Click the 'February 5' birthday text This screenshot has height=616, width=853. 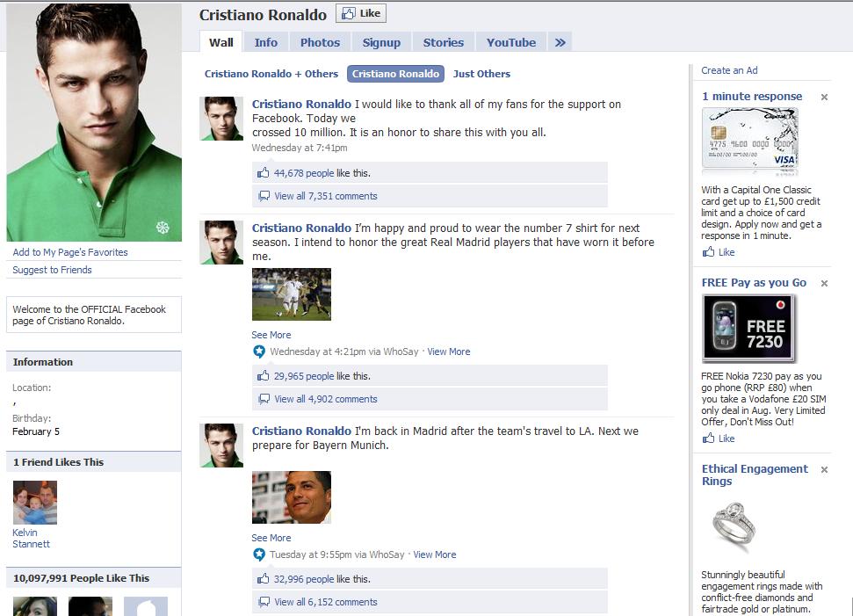[x=36, y=431]
